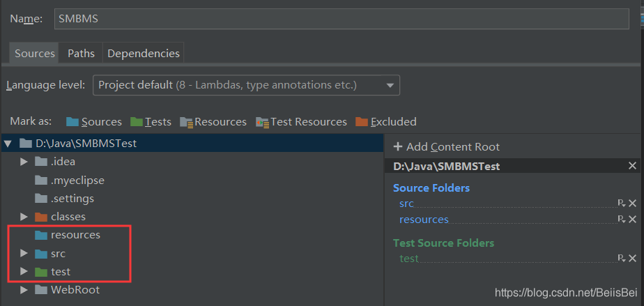Click Add Content Root
Screen dimensions: 644x306
click(447, 146)
